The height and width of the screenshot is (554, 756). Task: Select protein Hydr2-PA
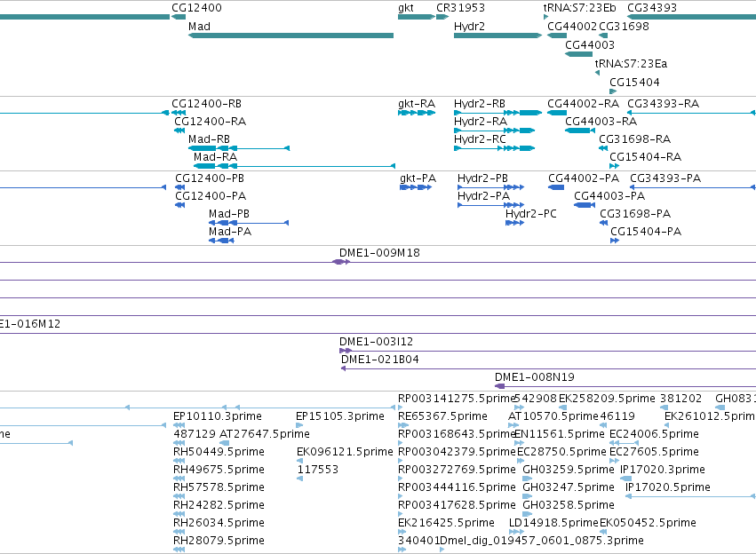[483, 196]
